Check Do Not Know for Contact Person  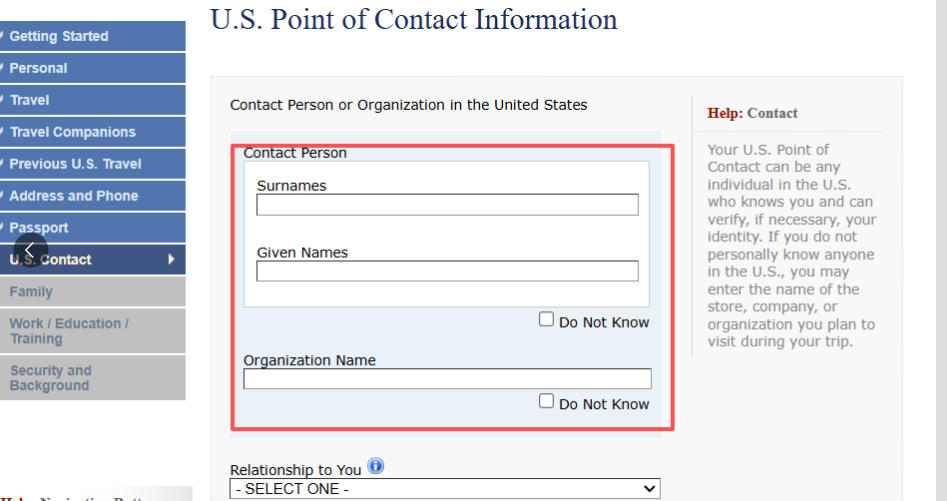coord(546,320)
